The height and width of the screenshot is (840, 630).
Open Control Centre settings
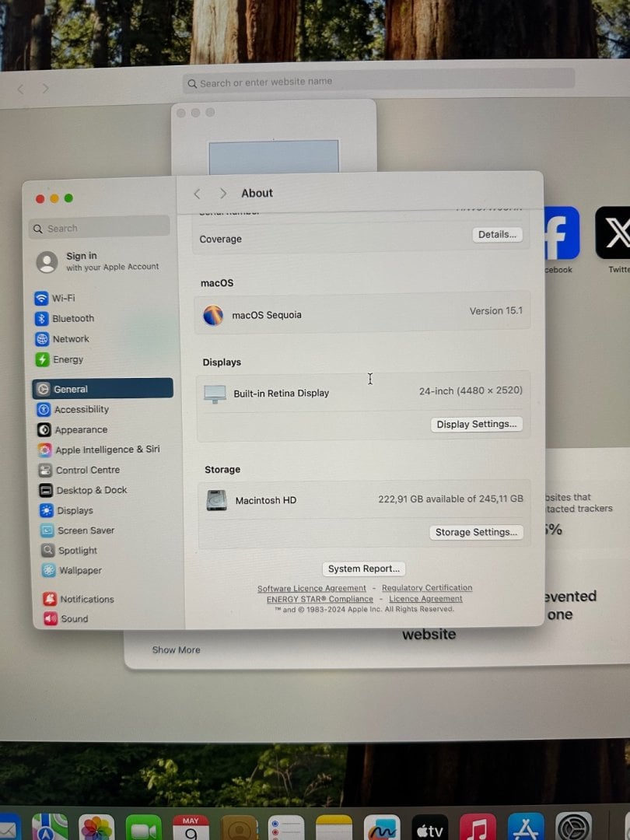coord(79,470)
